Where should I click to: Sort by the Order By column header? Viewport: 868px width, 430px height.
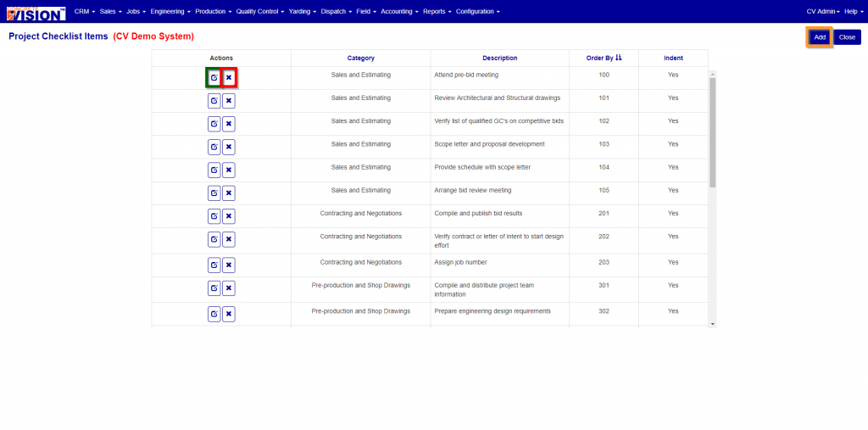coord(604,58)
